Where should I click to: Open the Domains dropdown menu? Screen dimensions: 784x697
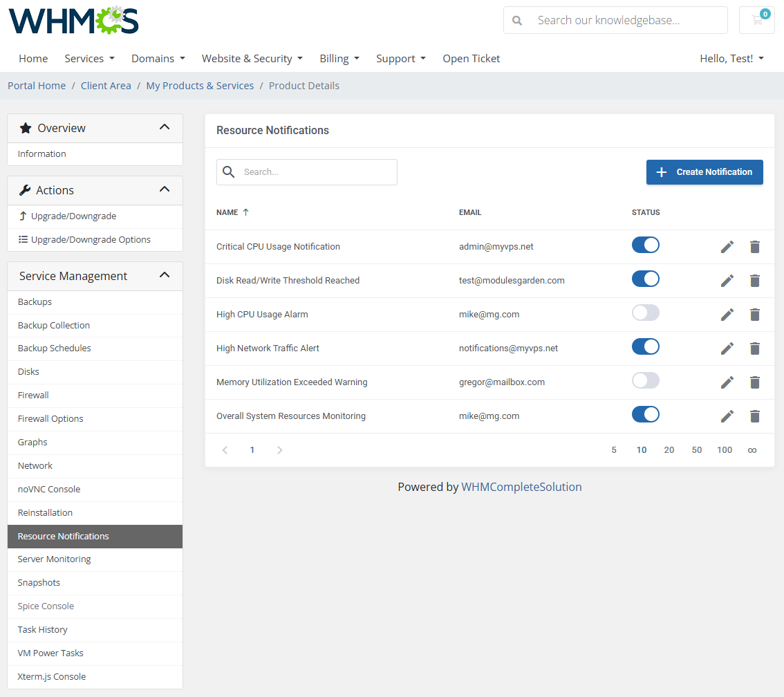(158, 59)
